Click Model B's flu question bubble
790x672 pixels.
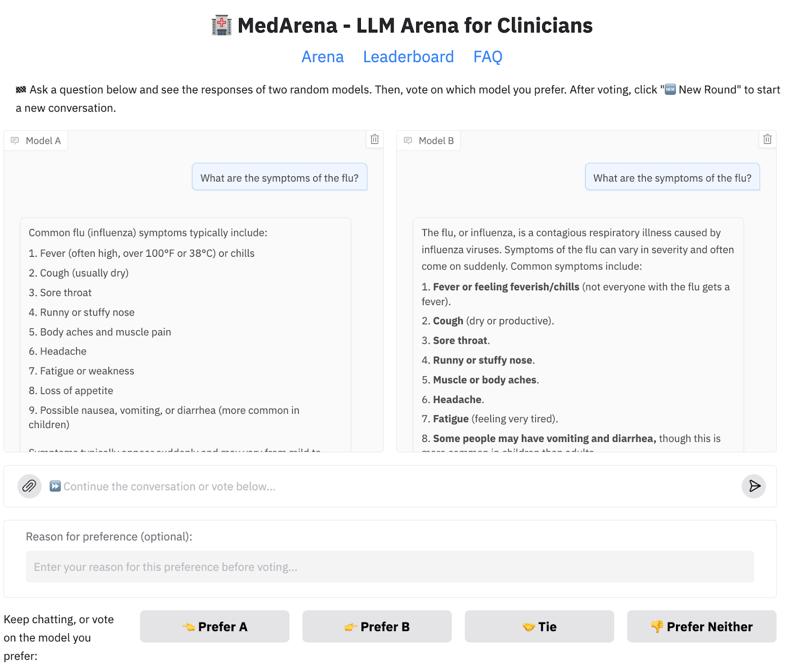672,178
